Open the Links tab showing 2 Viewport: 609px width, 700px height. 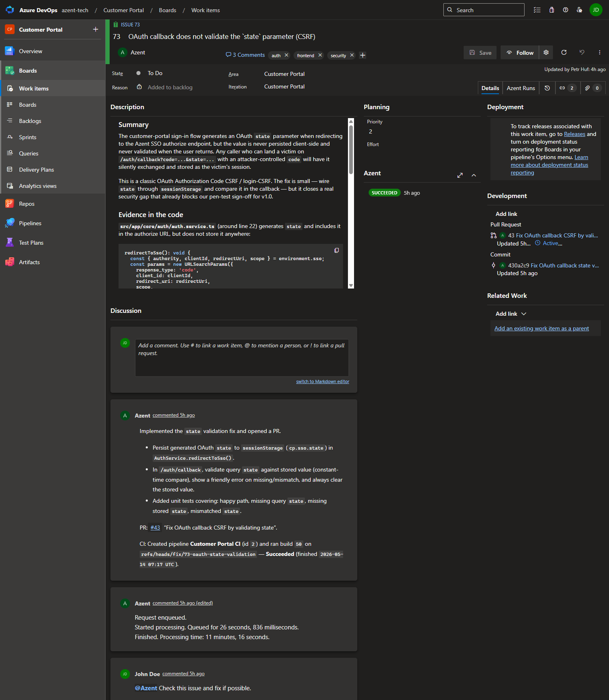pos(567,88)
